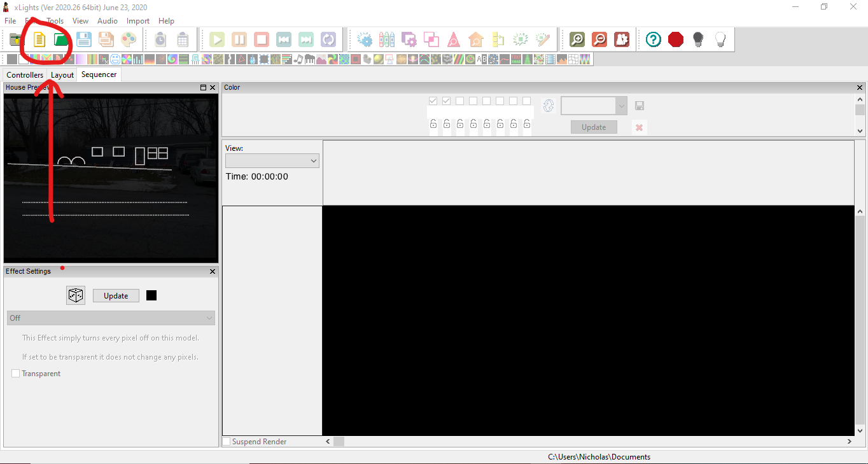Click the green burst effect icon
The width and height of the screenshot is (868, 464).
[521, 39]
